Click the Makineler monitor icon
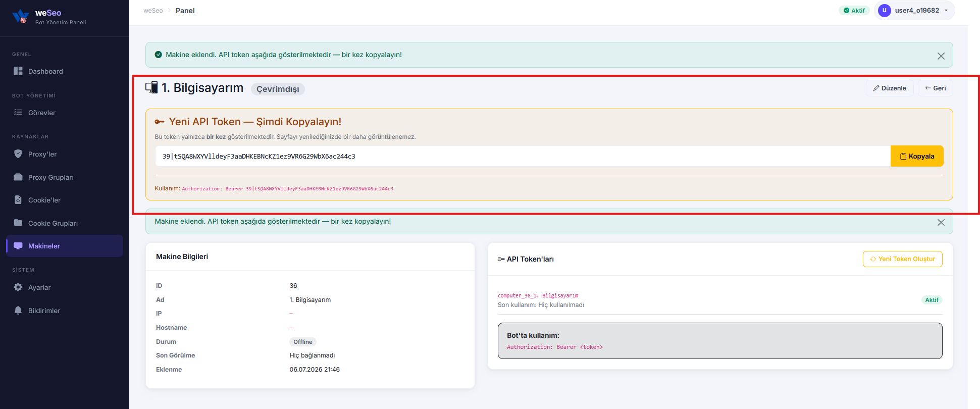980x409 pixels. tap(18, 246)
